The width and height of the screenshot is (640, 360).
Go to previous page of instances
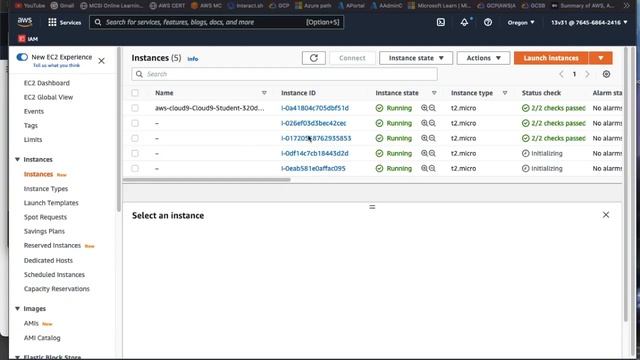[561, 74]
